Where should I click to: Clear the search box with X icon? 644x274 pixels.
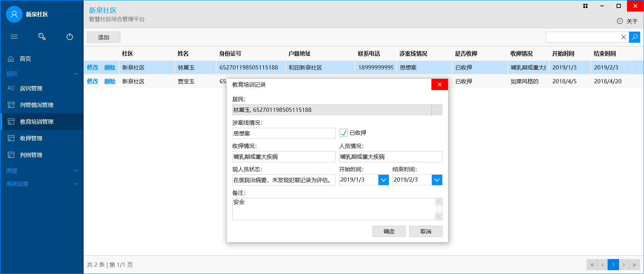[x=623, y=37]
